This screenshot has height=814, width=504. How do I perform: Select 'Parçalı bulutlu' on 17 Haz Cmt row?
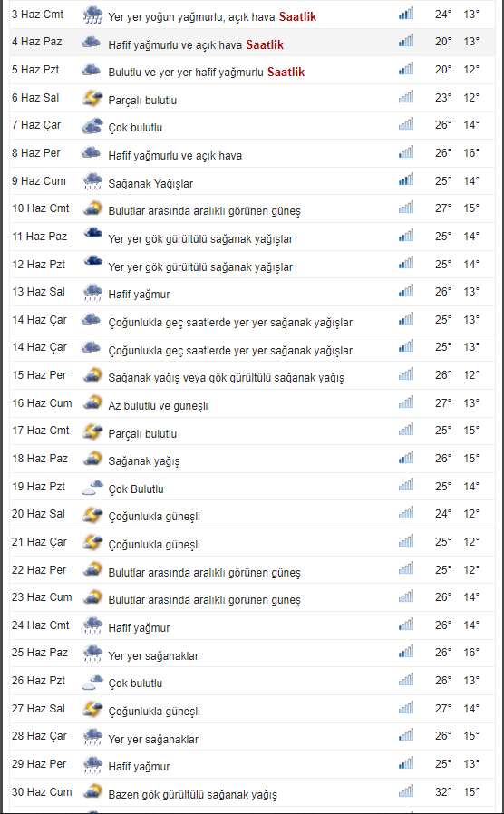[142, 433]
